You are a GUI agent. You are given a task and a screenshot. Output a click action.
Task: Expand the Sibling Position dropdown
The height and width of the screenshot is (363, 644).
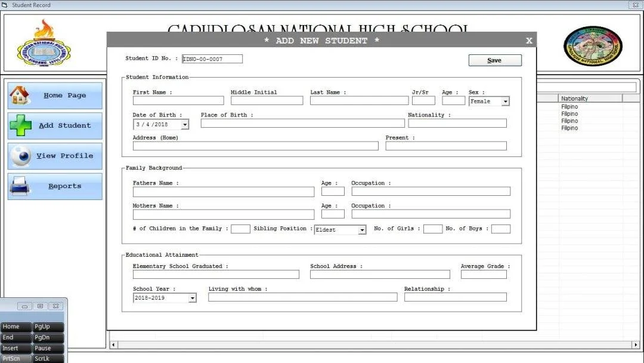pyautogui.click(x=361, y=230)
